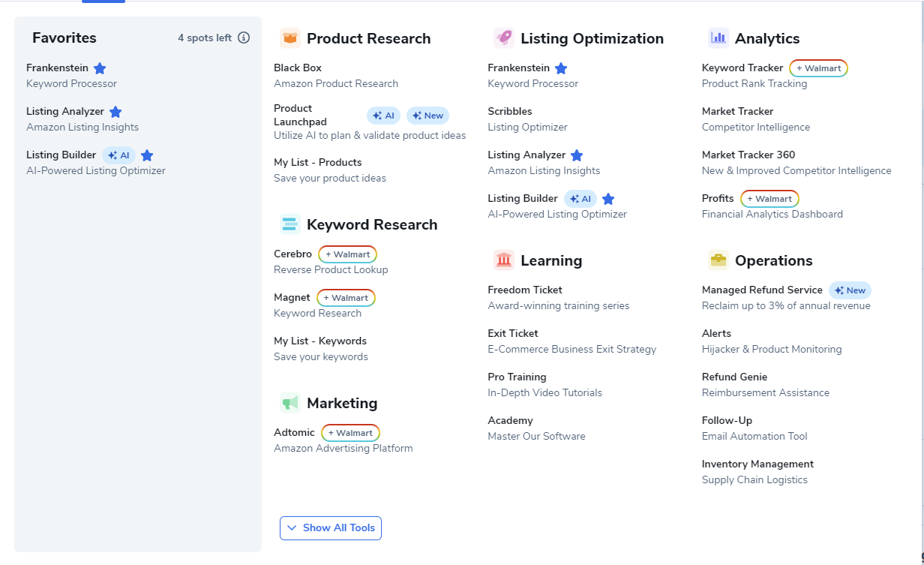Click the Walmart badge next to Keyword Tracker
Screen dimensions: 924x565
[818, 68]
